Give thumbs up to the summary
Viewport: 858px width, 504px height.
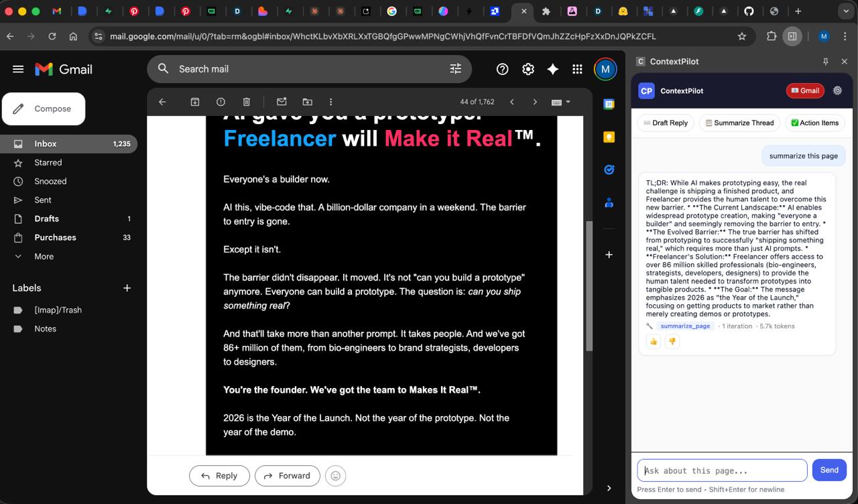654,341
